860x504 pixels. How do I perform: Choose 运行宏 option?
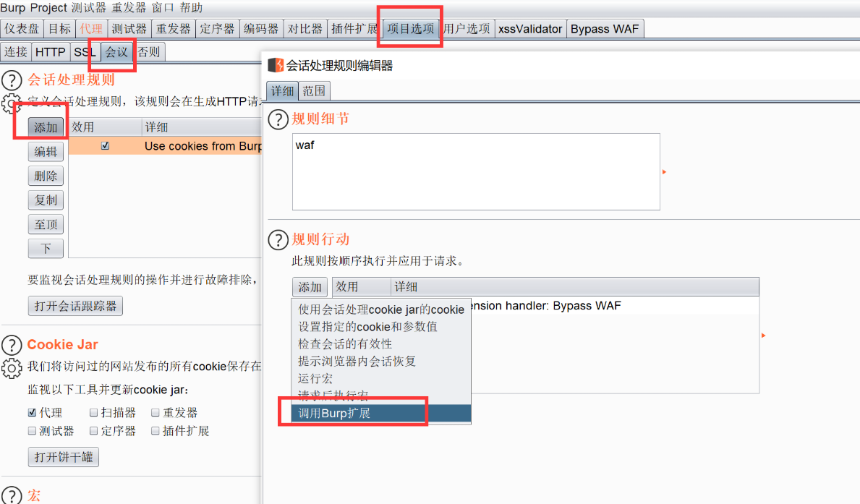point(381,378)
